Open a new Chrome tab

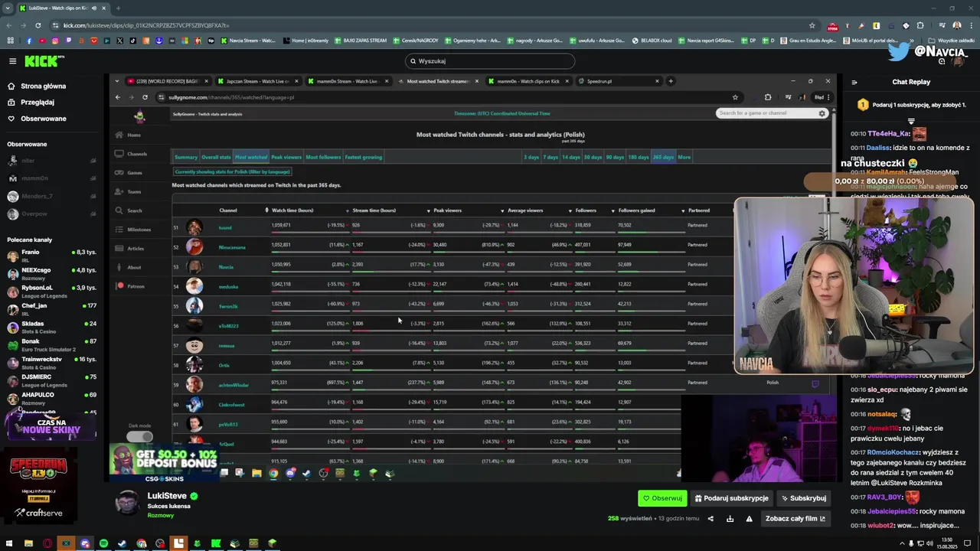118,8
